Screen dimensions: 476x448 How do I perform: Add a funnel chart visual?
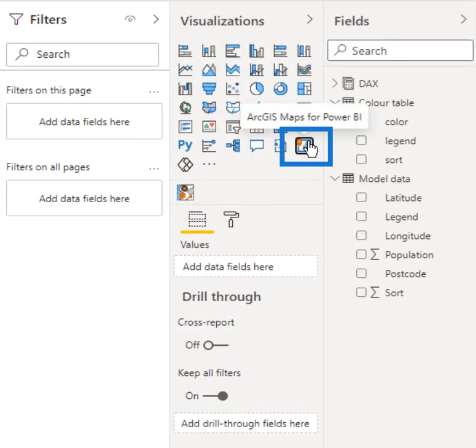tap(209, 89)
